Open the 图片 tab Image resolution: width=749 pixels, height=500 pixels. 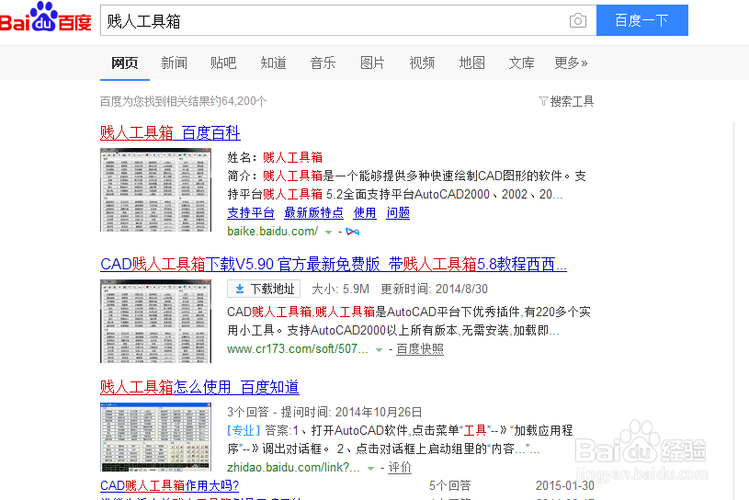point(372,63)
